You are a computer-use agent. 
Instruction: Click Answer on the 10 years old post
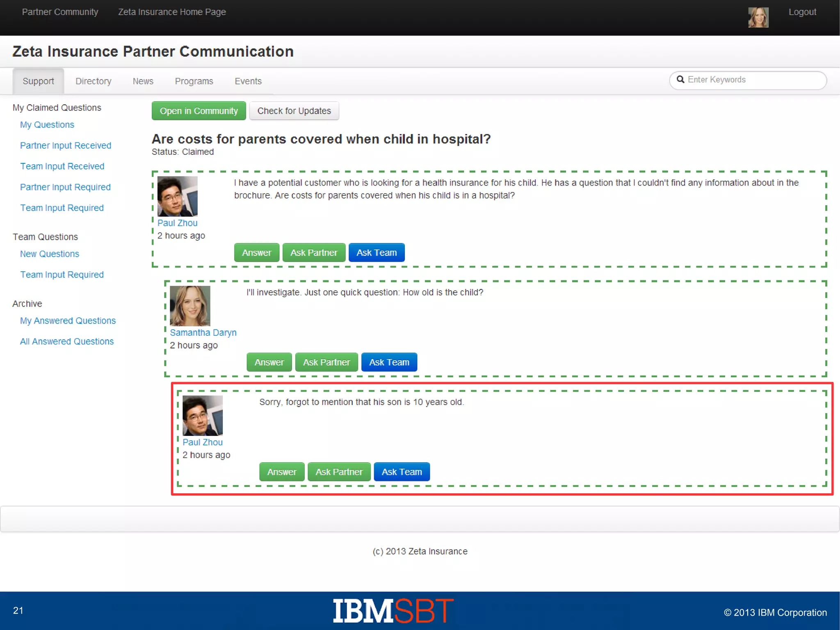pyautogui.click(x=282, y=472)
